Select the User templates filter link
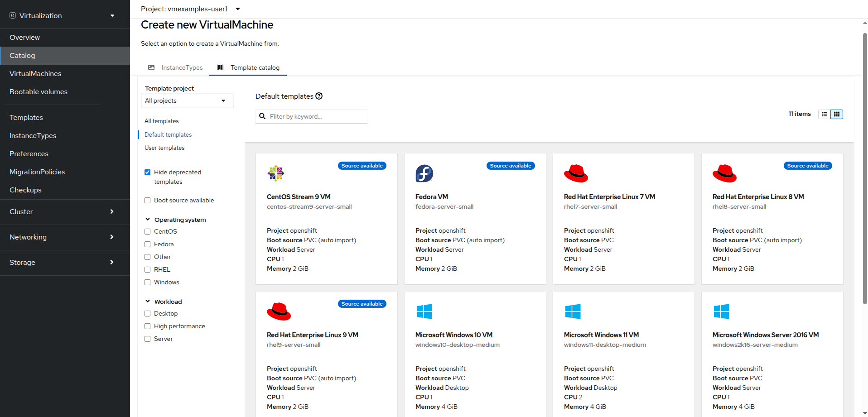 [x=164, y=148]
